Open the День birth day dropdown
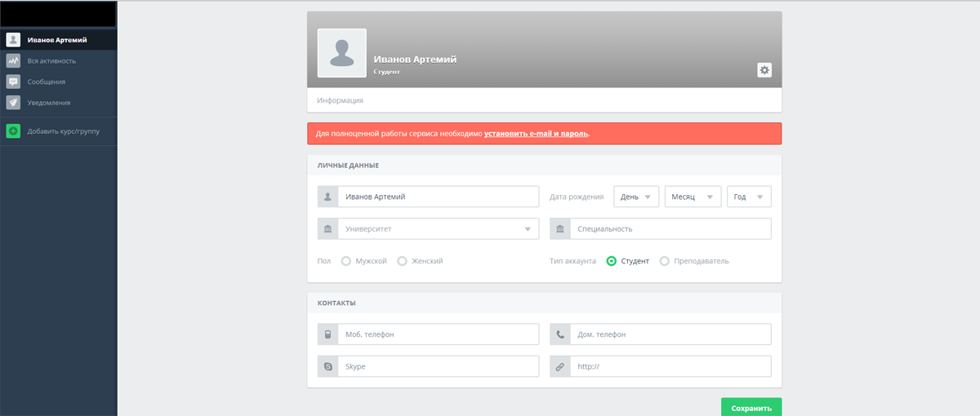The image size is (980, 416). (636, 197)
